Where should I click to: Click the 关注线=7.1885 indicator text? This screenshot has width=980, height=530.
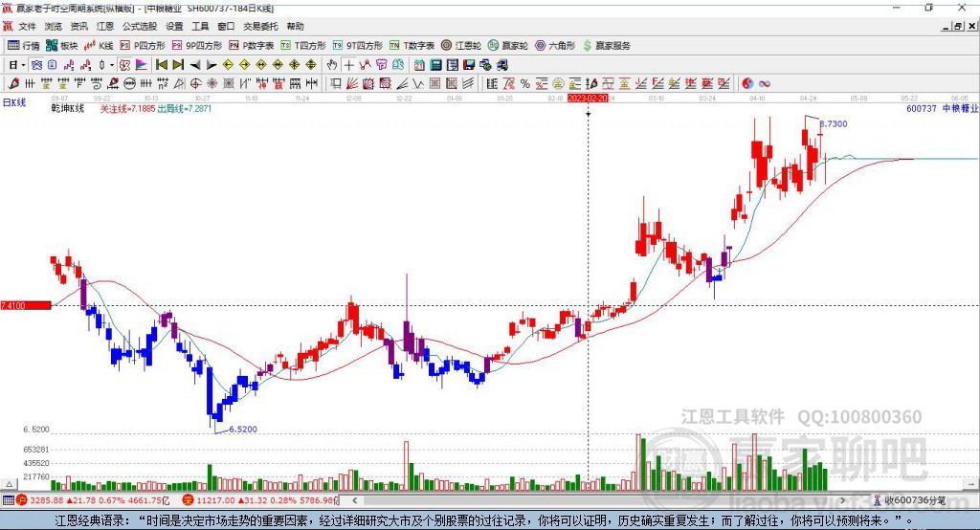pos(127,108)
